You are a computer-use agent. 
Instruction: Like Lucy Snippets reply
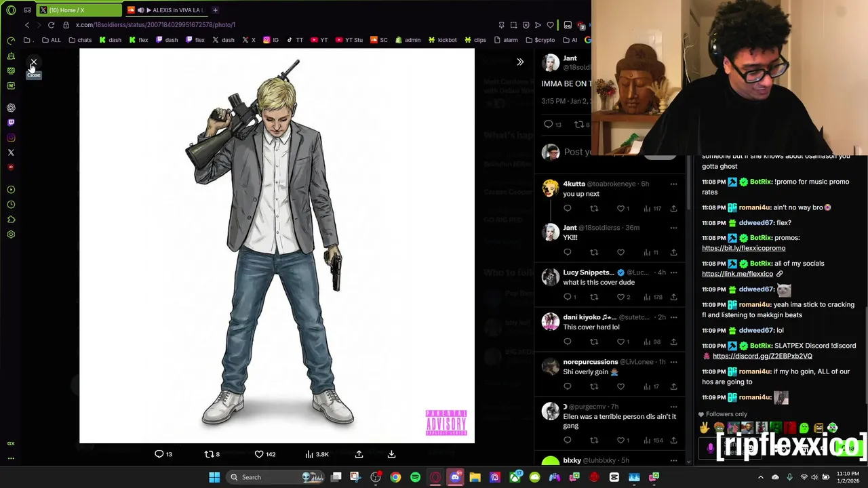(x=623, y=297)
